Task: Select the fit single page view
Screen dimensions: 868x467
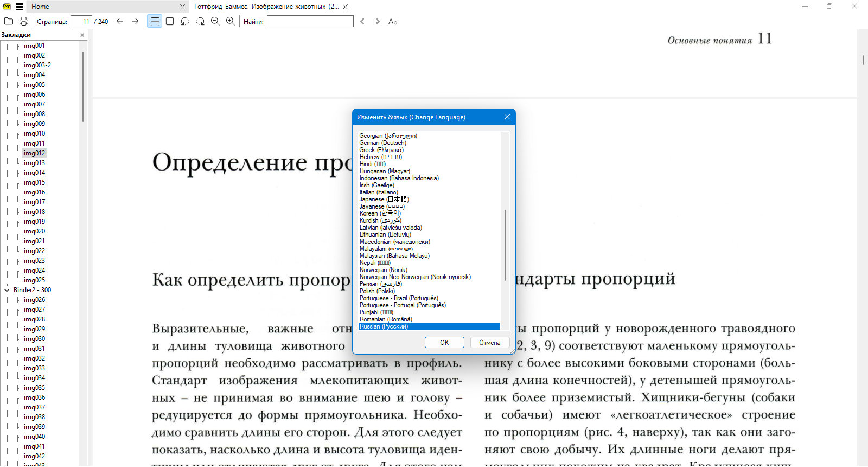Action: (170, 21)
